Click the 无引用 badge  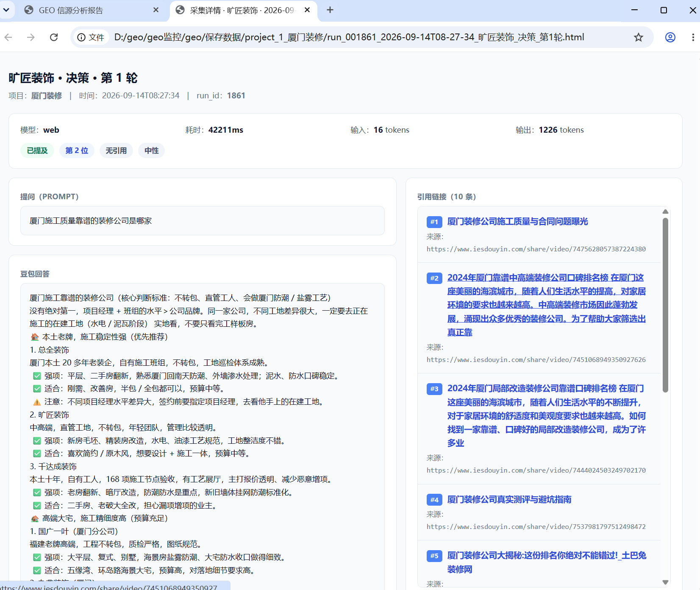[116, 150]
